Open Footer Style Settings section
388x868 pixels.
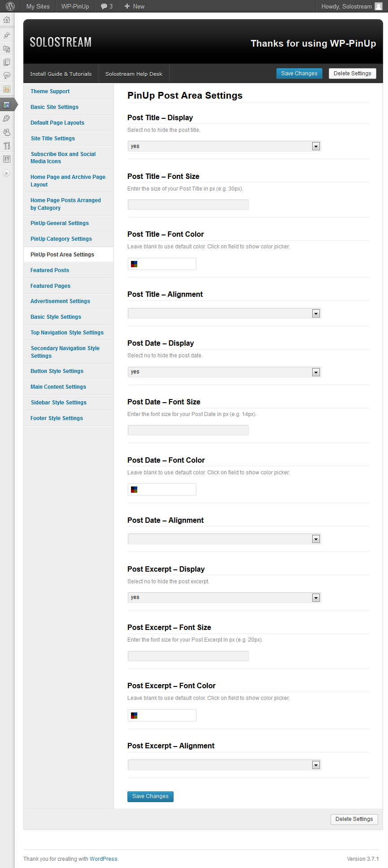69,418
